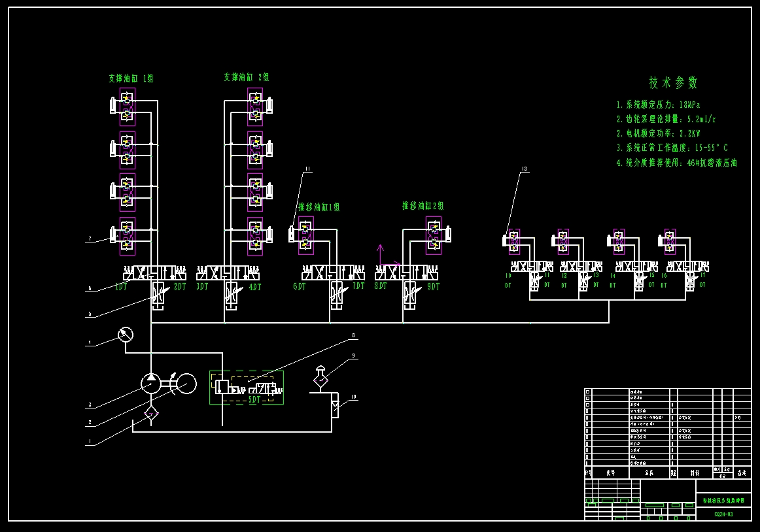Select the 推移油缸2组 label
760x532 pixels.
pos(423,206)
